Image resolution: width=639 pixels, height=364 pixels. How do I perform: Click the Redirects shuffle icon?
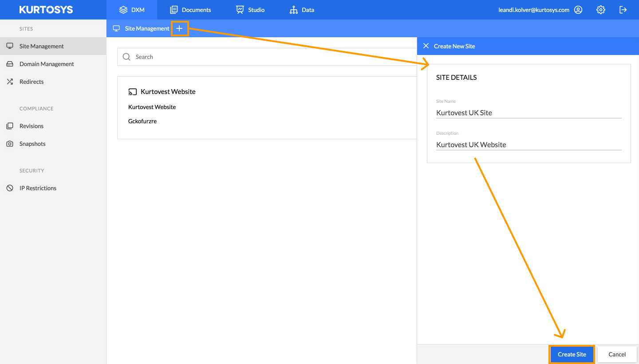(10, 82)
